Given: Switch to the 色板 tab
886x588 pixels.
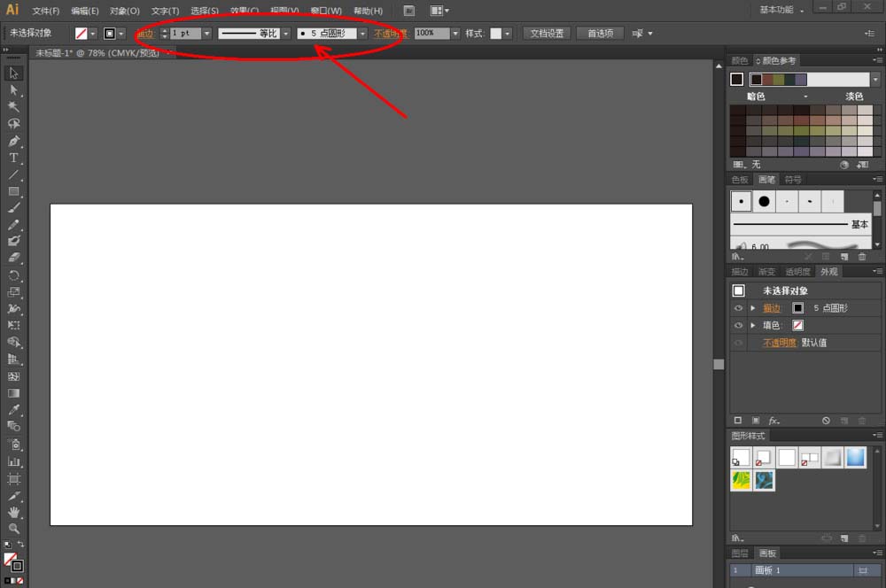Looking at the screenshot, I should (740, 180).
